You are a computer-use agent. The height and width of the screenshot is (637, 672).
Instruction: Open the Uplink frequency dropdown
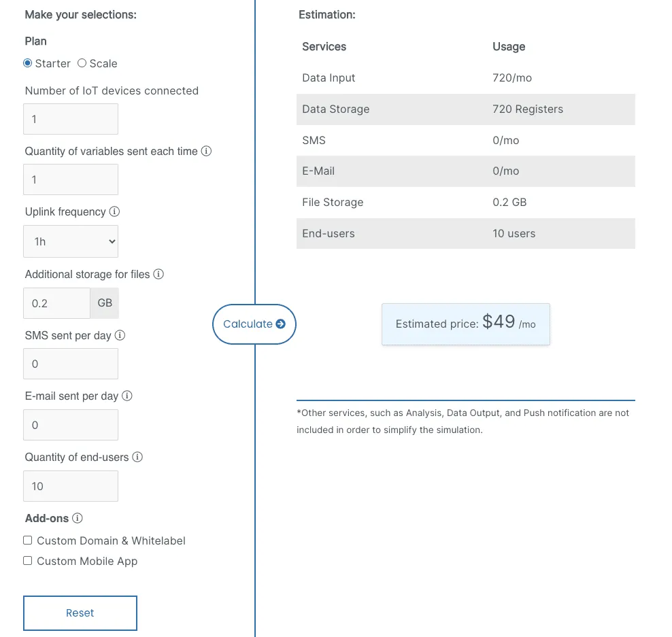click(71, 241)
